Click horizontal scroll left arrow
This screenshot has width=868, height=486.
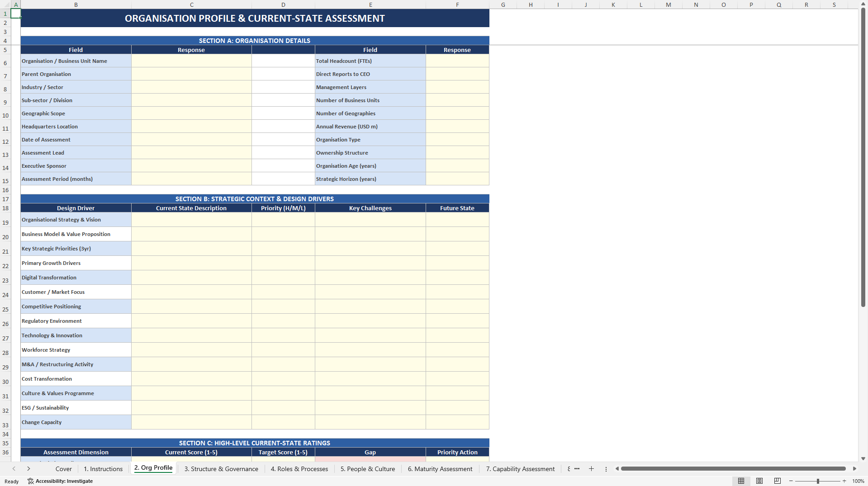click(617, 469)
